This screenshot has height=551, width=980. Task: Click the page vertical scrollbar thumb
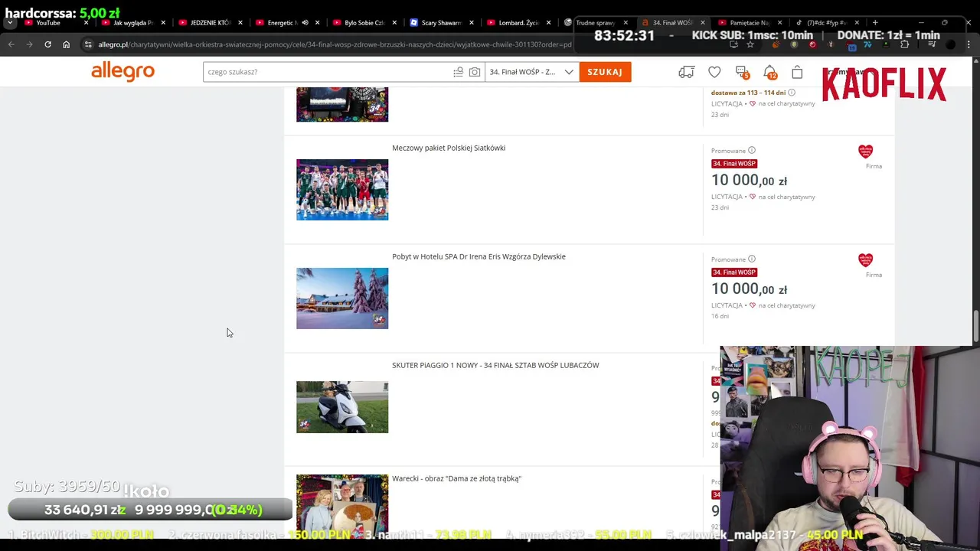coord(975,328)
